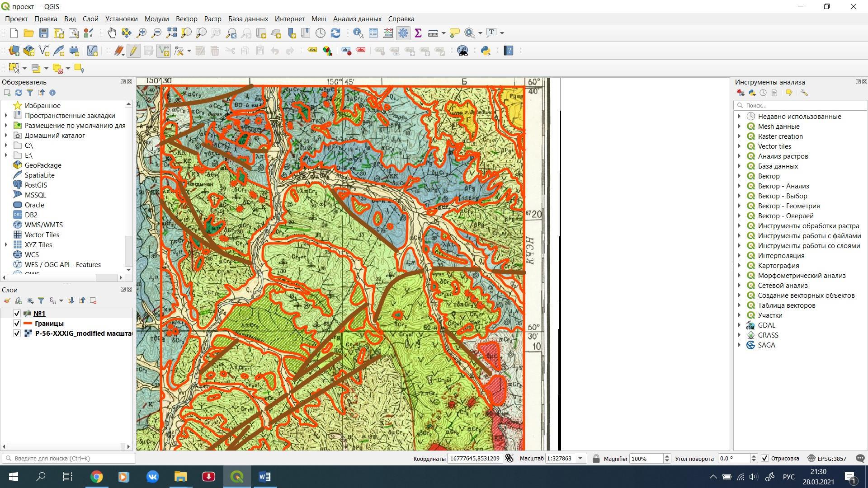Uncheck the Границы layer checkbox
Viewport: 868px width, 488px height.
pos(17,323)
